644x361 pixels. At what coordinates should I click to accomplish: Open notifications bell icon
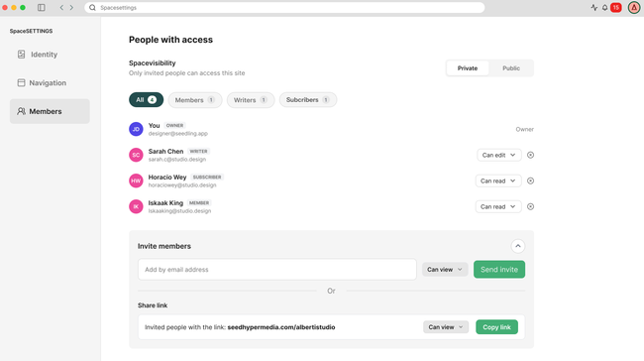604,7
